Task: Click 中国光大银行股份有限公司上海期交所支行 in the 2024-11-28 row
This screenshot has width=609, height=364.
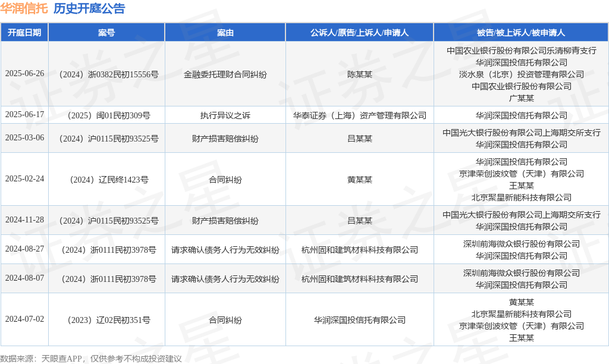Action: [x=521, y=215]
